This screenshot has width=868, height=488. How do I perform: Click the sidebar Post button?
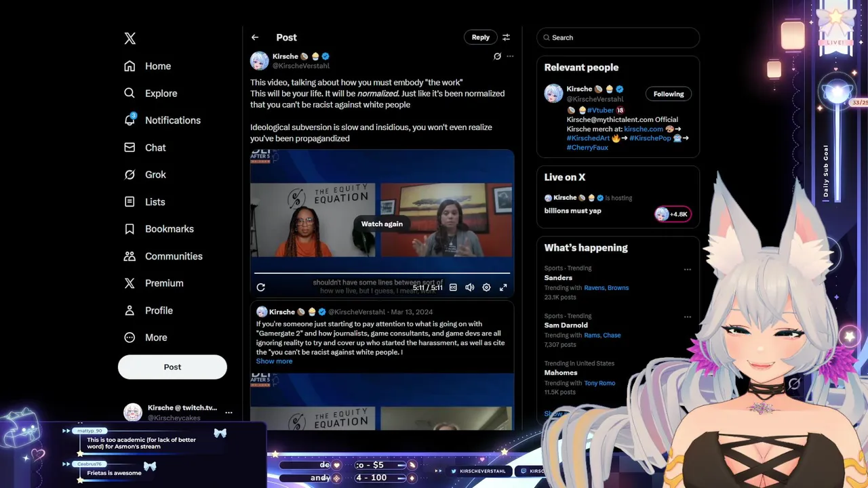[x=172, y=367]
